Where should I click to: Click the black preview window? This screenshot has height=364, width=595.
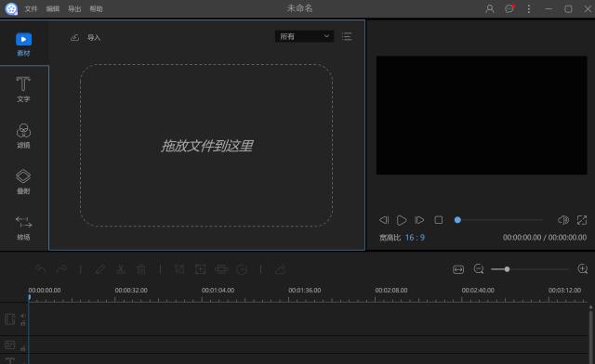482,115
